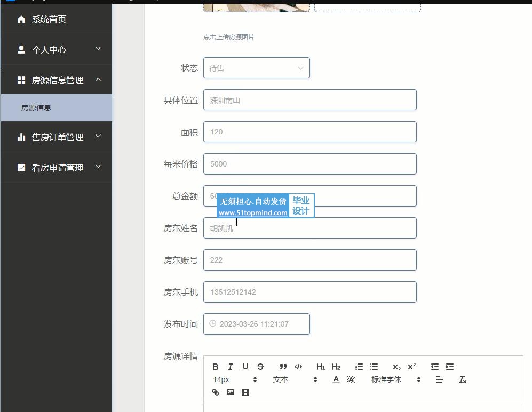Click the bar chart icon beside 售房订单管理

[21, 137]
